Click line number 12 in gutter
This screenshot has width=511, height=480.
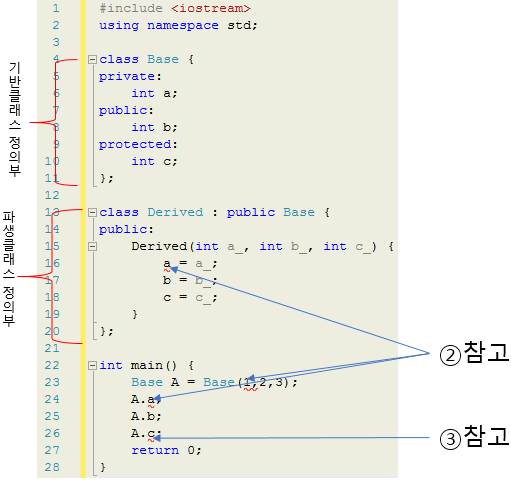click(x=52, y=195)
